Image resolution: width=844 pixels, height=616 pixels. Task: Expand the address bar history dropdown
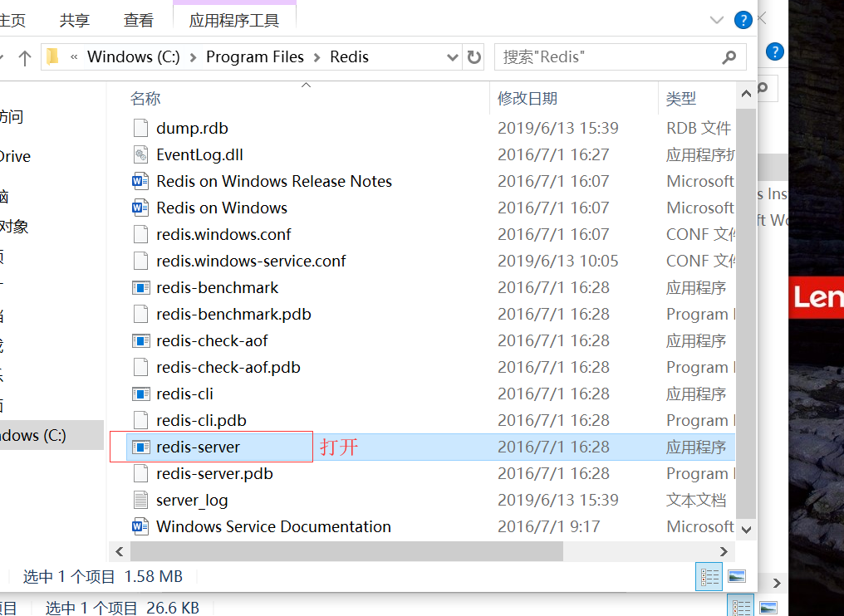point(453,57)
